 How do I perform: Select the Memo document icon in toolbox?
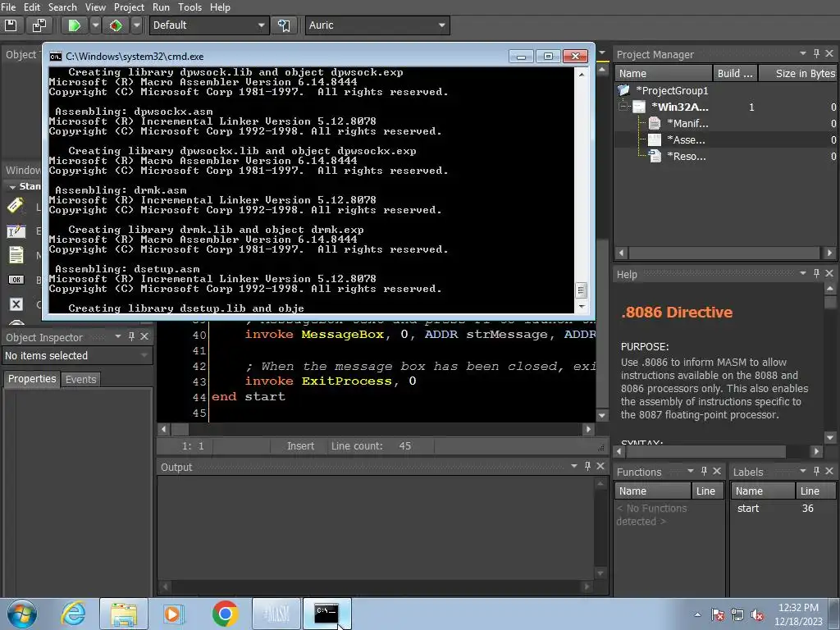[x=16, y=255]
